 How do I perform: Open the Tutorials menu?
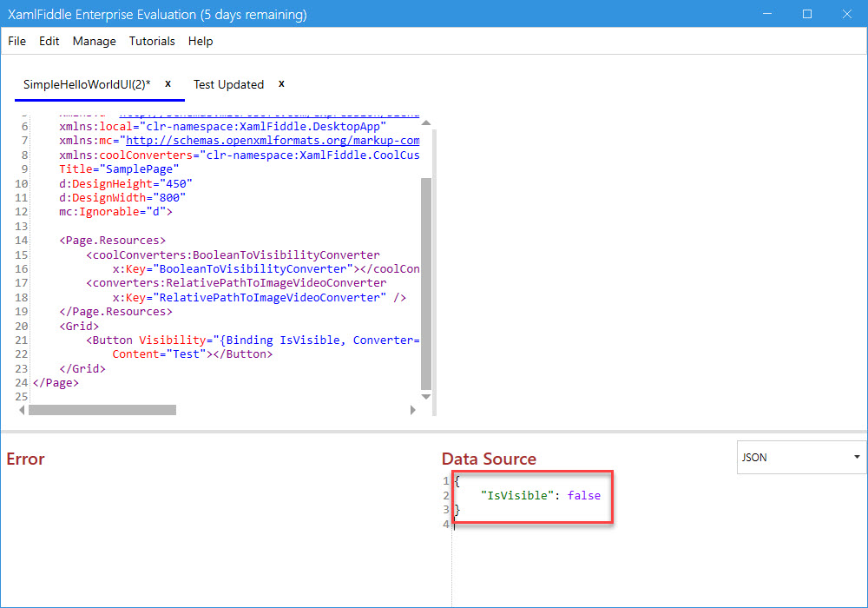tap(152, 41)
